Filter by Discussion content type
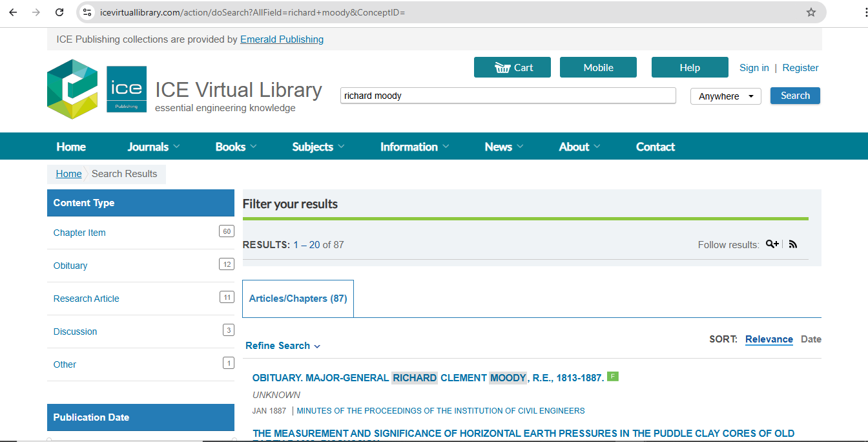Viewport: 868px width, 442px height. coord(75,331)
